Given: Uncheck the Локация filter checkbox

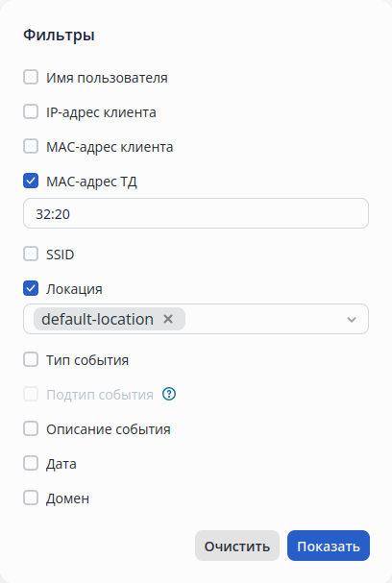Looking at the screenshot, I should pos(31,288).
